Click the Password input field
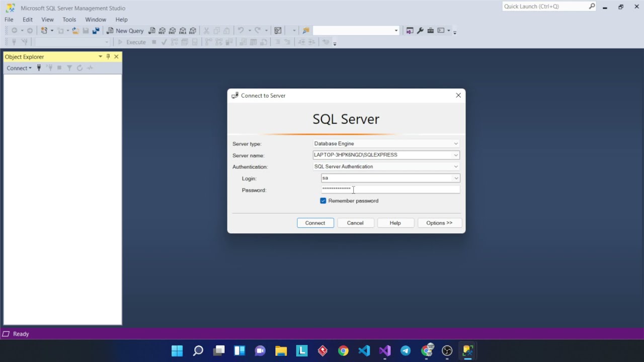 390,190
